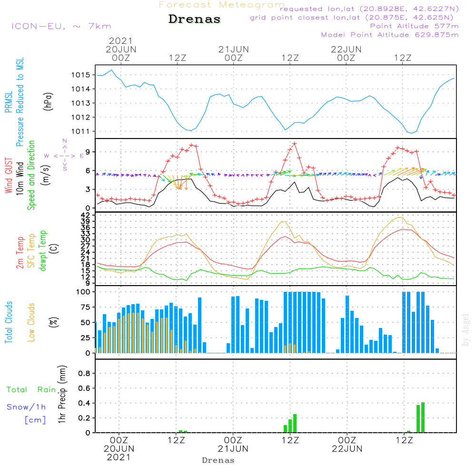Click the top '22JUN 00Z' time label
The width and height of the screenshot is (476, 476).
pyautogui.click(x=346, y=54)
